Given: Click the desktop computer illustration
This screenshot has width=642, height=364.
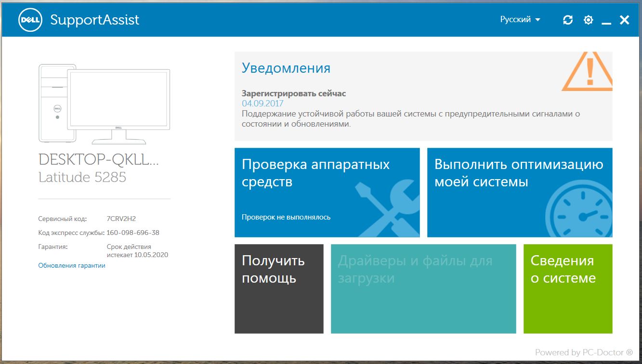Looking at the screenshot, I should click(x=104, y=104).
